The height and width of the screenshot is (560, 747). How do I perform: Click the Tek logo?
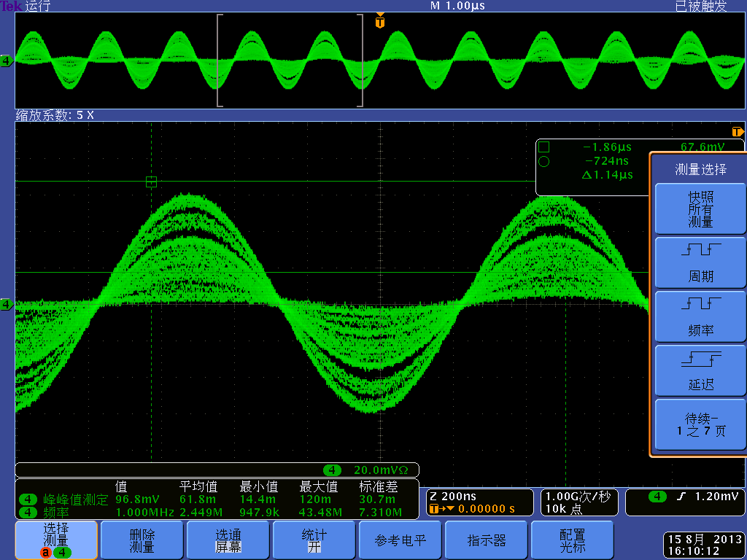pyautogui.click(x=11, y=6)
